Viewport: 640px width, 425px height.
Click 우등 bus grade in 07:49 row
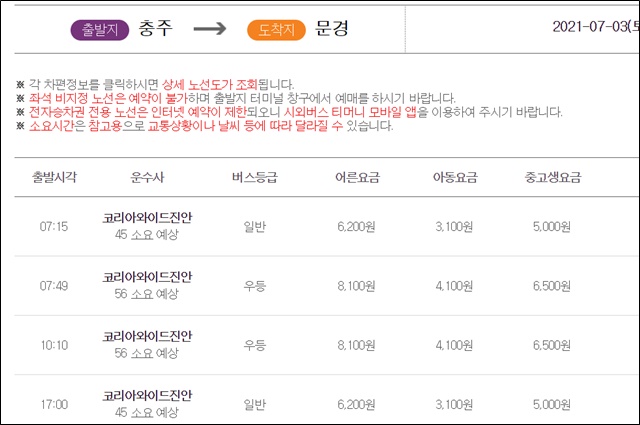click(x=255, y=285)
